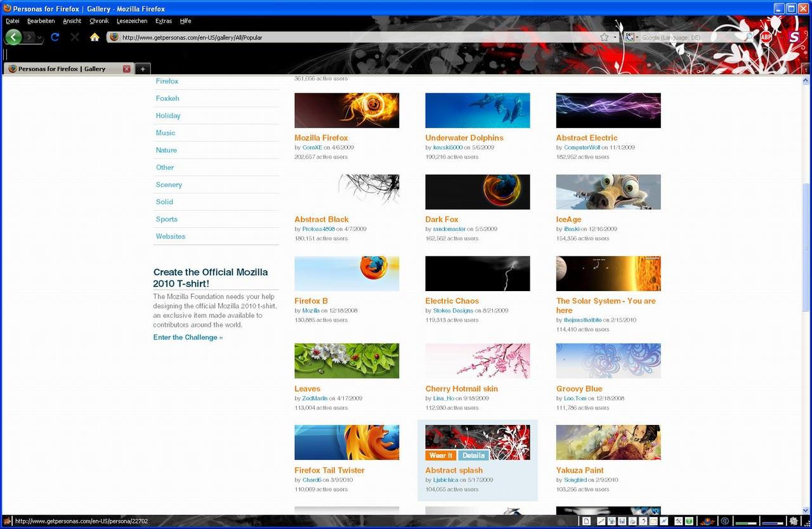
Task: Click the Firefox icon in bottom-left status bar
Action: click(7, 521)
